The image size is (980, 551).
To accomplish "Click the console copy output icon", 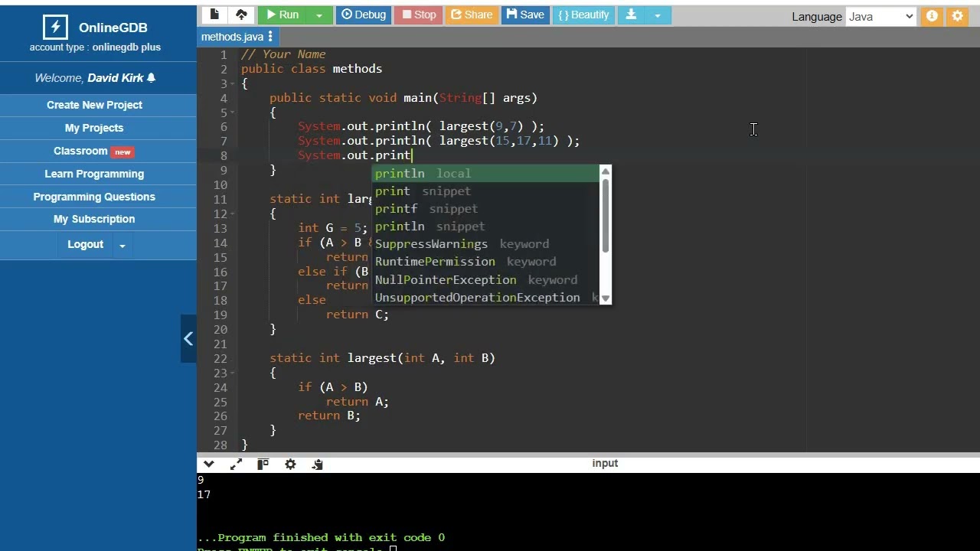I will 318,464.
